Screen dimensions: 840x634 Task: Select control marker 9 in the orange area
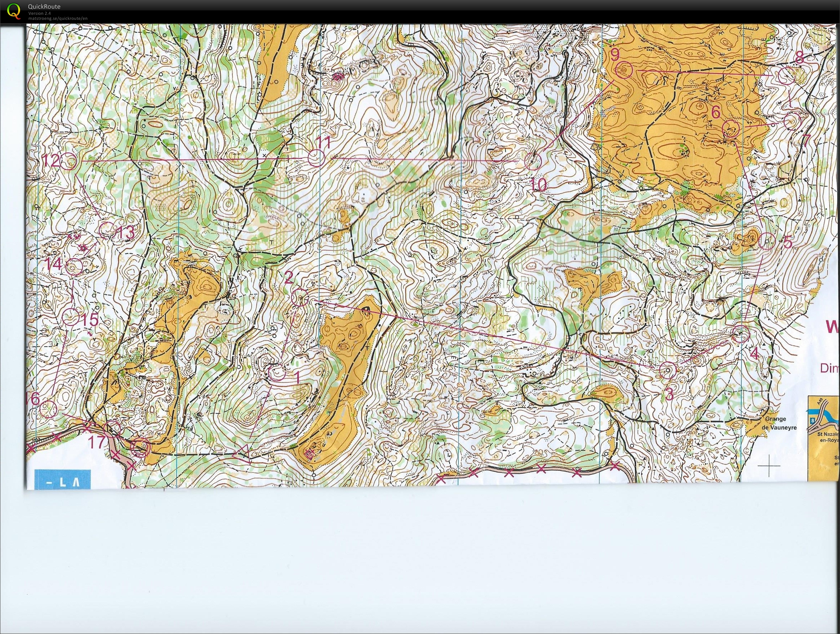click(625, 70)
